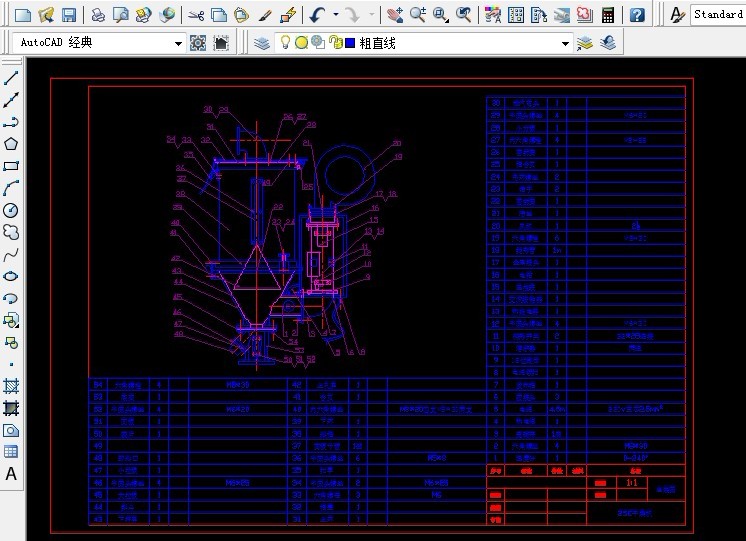This screenshot has height=541, width=746.
Task: Select the Polygon tool
Action: click(12, 144)
